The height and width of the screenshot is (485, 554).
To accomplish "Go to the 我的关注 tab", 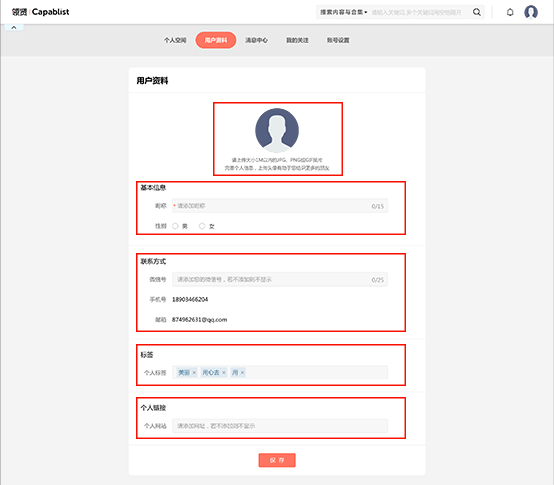I will [x=297, y=40].
